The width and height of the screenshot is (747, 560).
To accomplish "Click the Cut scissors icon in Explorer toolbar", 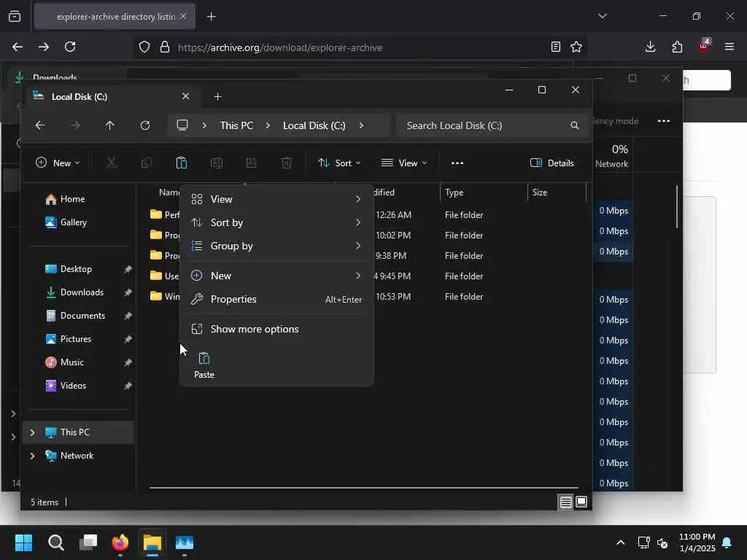I will pyautogui.click(x=111, y=163).
